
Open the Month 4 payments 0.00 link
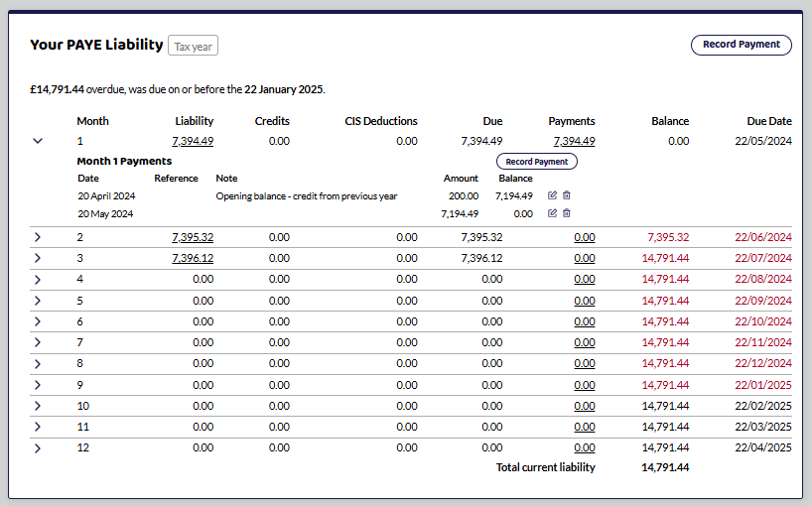[585, 279]
